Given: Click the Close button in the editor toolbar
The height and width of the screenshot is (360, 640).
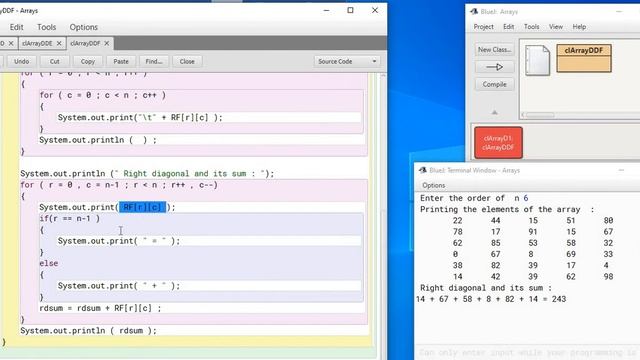Looking at the screenshot, I should (x=187, y=61).
